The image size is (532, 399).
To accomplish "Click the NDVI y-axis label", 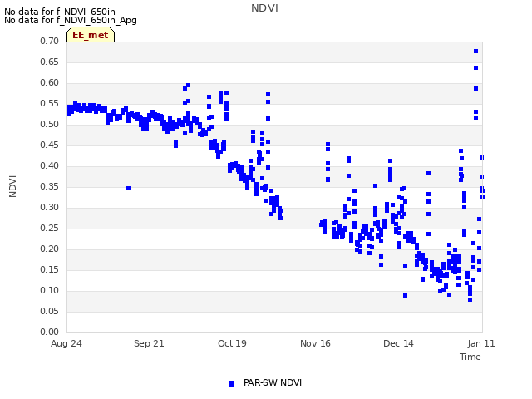I will (x=12, y=186).
